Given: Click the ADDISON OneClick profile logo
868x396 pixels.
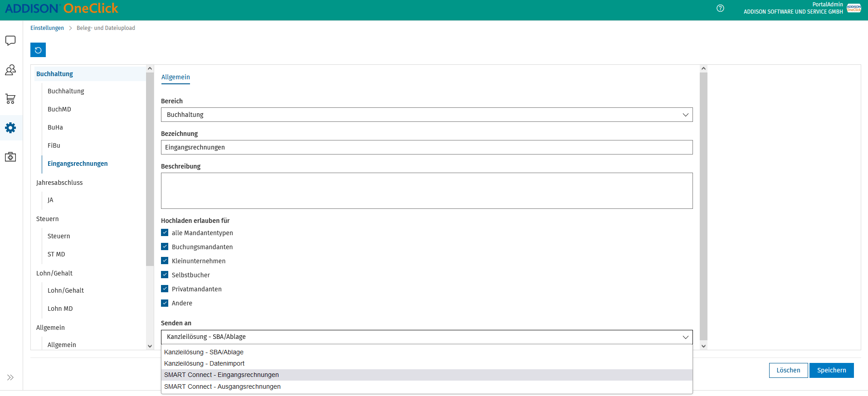Looking at the screenshot, I should pos(854,8).
